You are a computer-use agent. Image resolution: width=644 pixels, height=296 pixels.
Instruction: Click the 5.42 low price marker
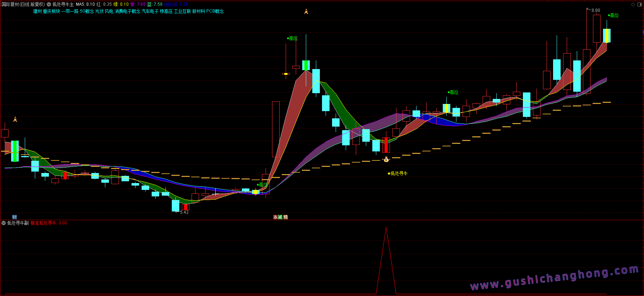click(184, 212)
